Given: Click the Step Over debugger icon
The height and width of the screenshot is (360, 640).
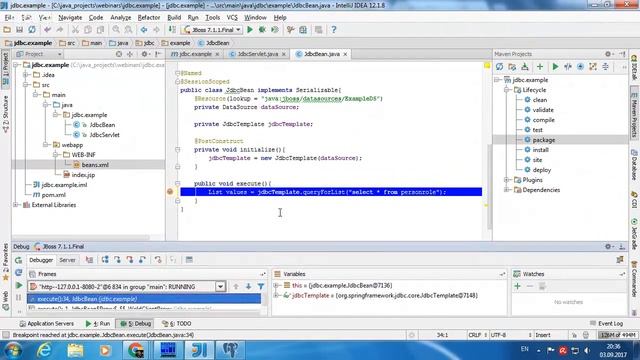Looking at the screenshot, I should pos(105,260).
